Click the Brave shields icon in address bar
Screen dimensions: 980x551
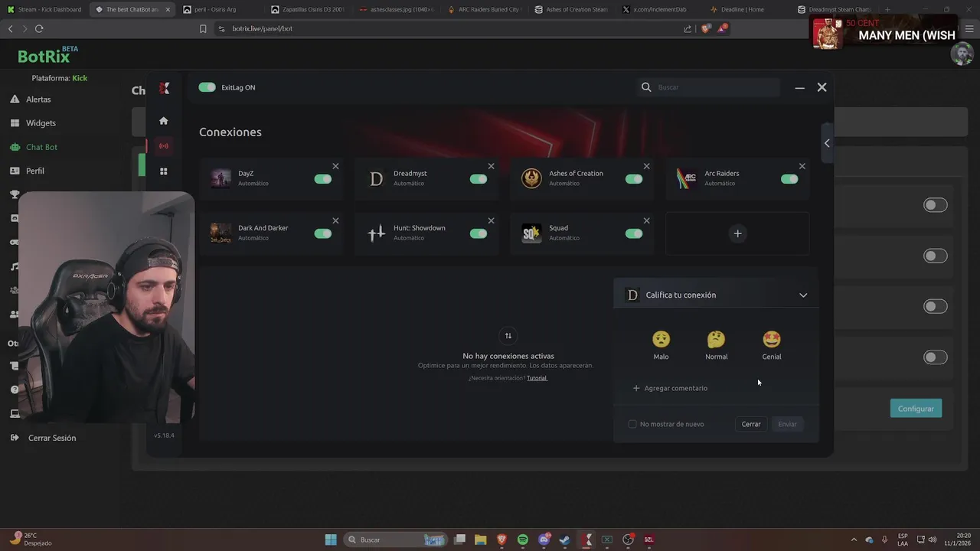click(706, 28)
